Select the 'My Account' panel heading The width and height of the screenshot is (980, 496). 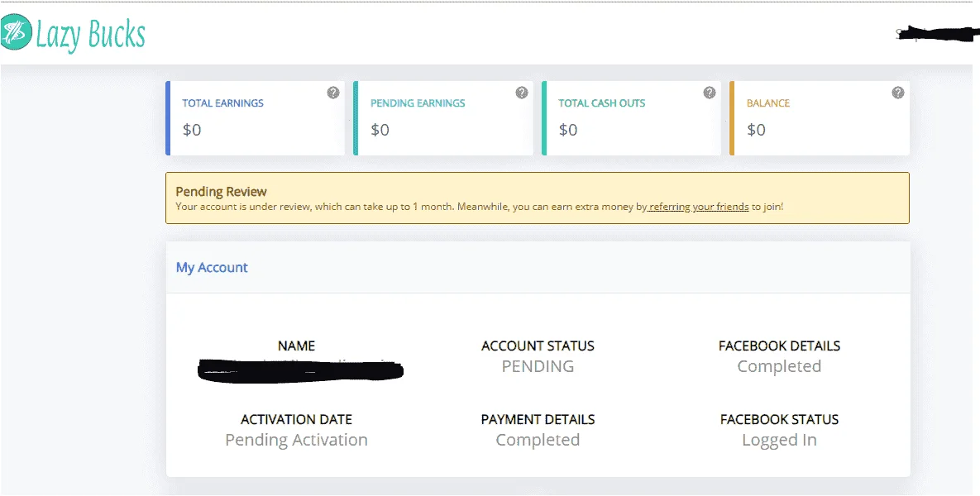point(212,267)
